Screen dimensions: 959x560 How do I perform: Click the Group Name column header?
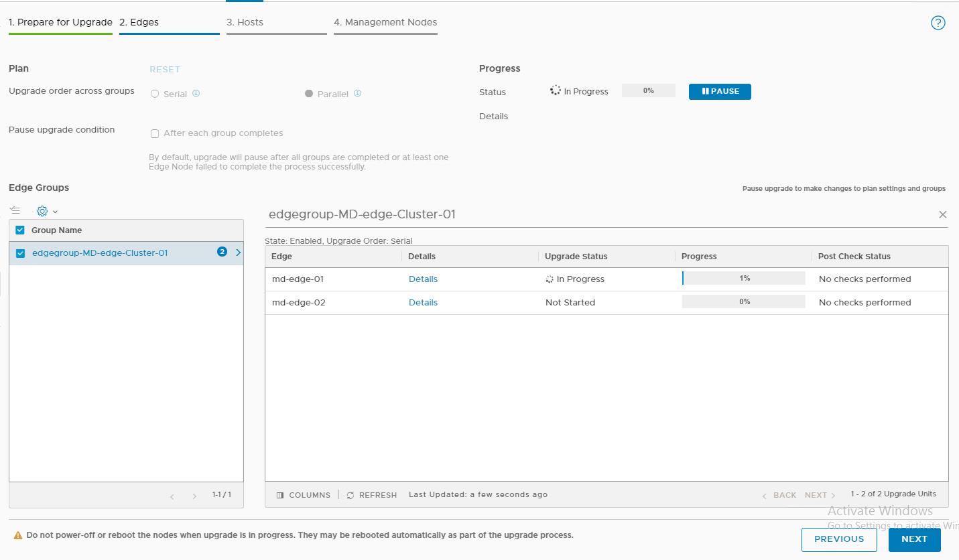[x=56, y=230]
